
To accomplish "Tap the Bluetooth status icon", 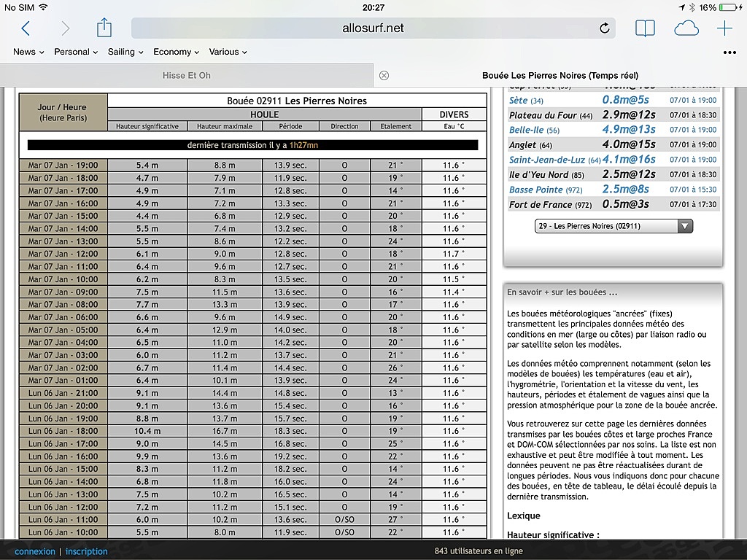I will (x=692, y=7).
